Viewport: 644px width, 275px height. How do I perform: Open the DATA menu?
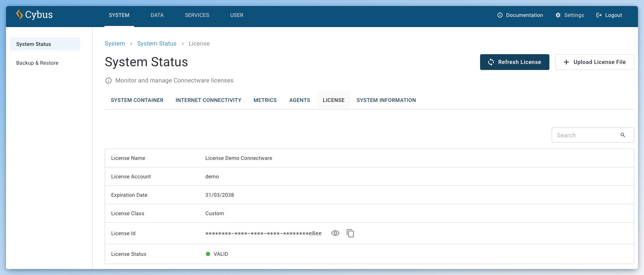pos(157,15)
